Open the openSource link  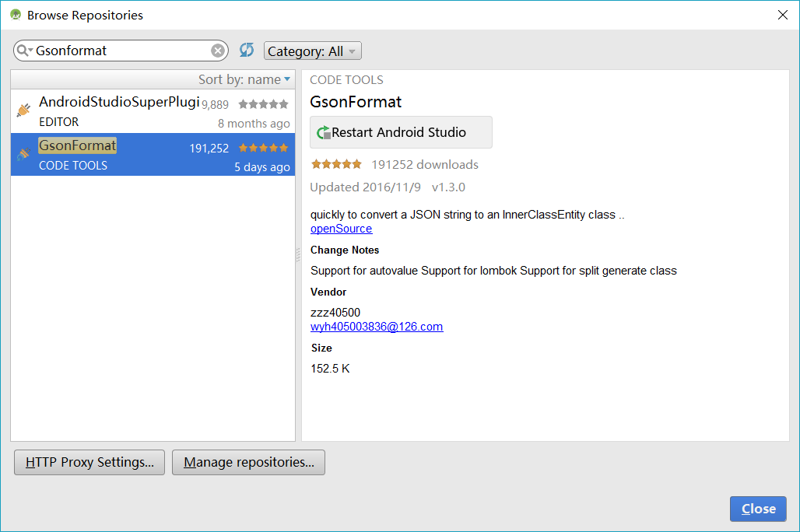coord(342,229)
